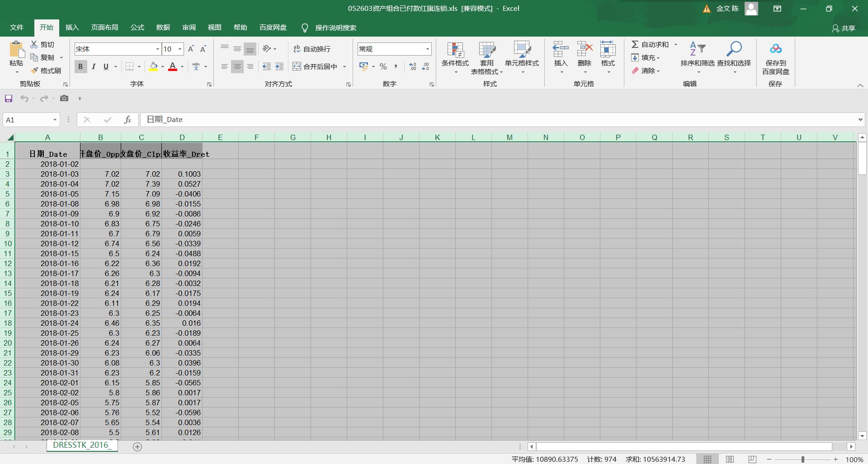868x464 pixels.
Task: Click the Copy icon
Action: tap(34, 57)
